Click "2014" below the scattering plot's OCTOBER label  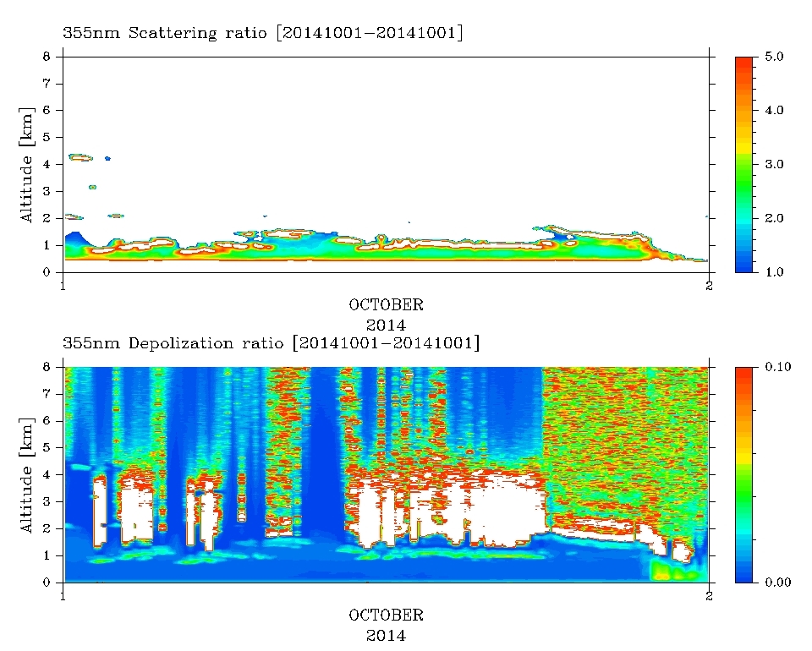(386, 325)
